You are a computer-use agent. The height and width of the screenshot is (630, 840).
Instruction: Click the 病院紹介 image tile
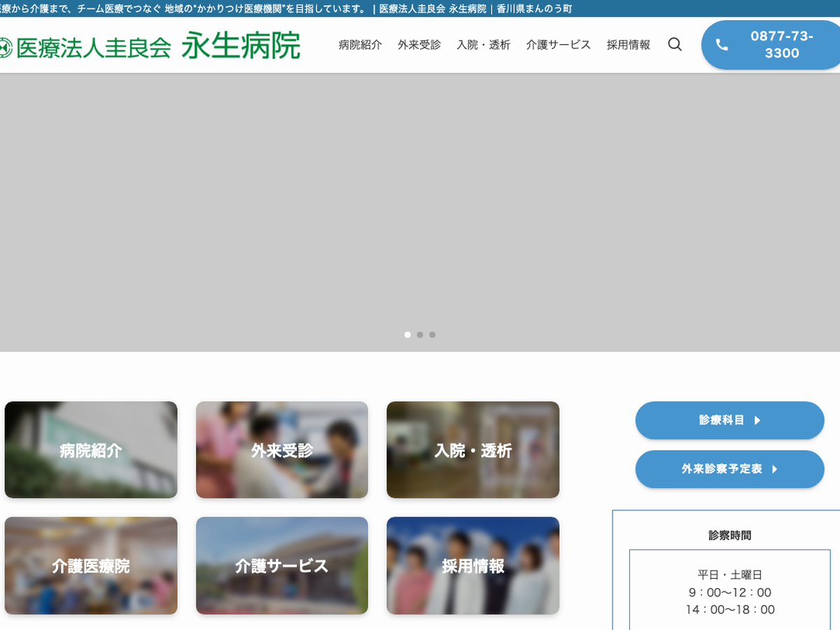pyautogui.click(x=91, y=450)
